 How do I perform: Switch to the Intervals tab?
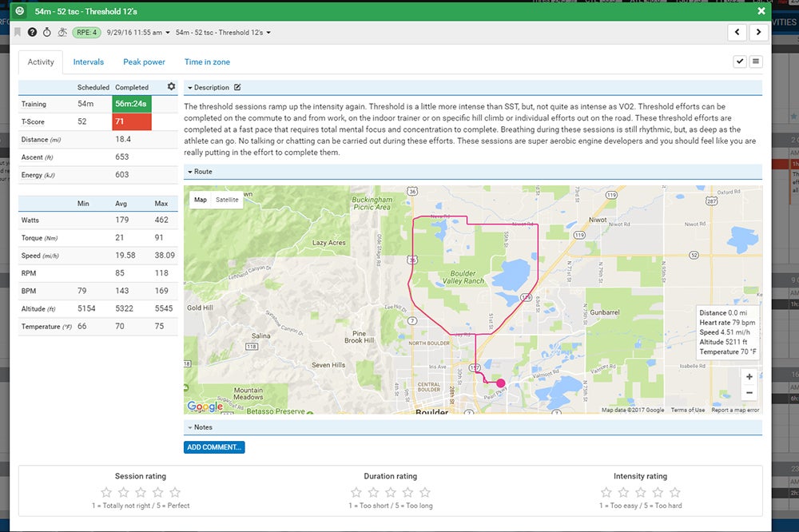pos(89,62)
